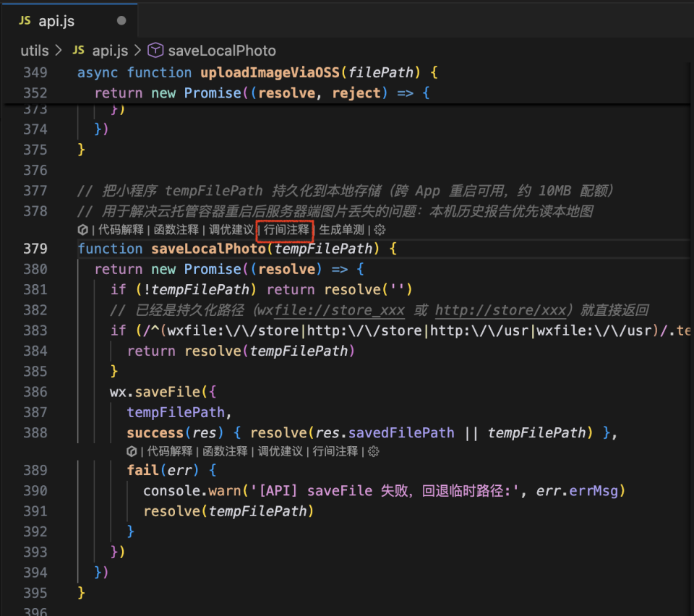694x616 pixels.
Task: Open the utils breadcrumb folder
Action: point(35,51)
